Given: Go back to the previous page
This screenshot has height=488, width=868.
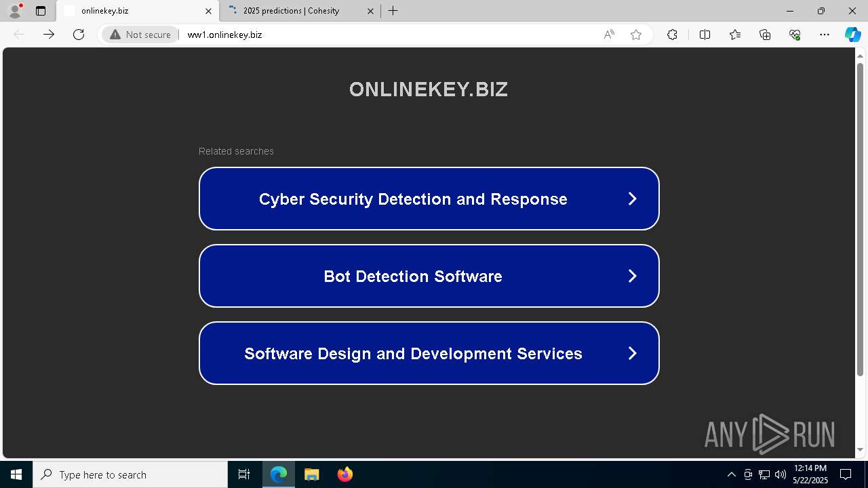Looking at the screenshot, I should [x=19, y=35].
